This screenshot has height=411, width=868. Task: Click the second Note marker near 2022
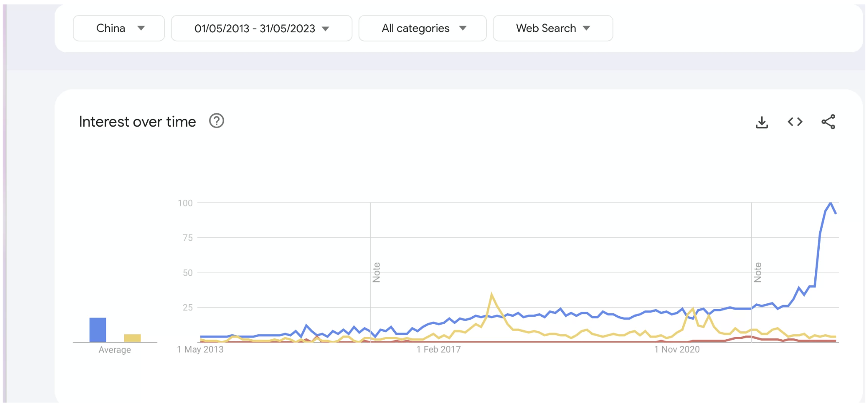[758, 272]
